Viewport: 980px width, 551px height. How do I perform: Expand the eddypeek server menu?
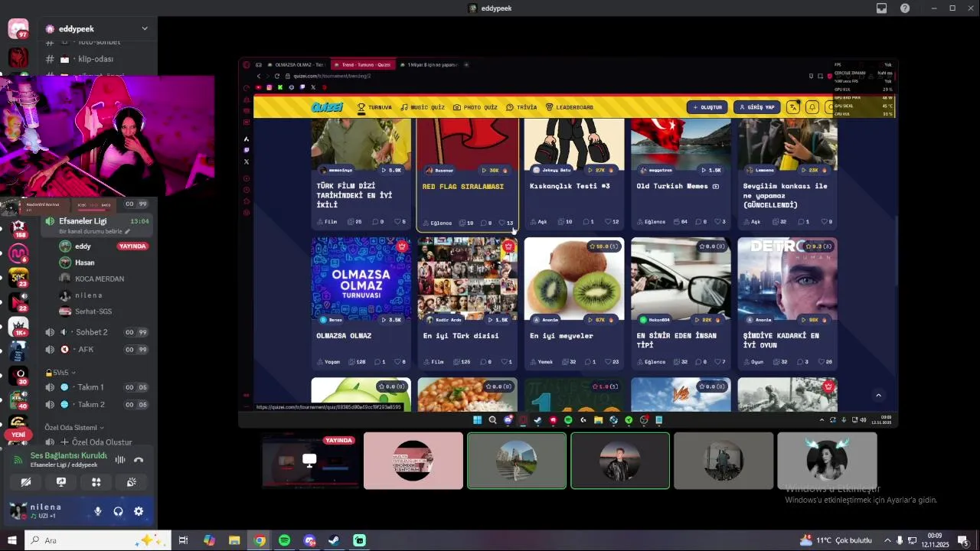145,28
